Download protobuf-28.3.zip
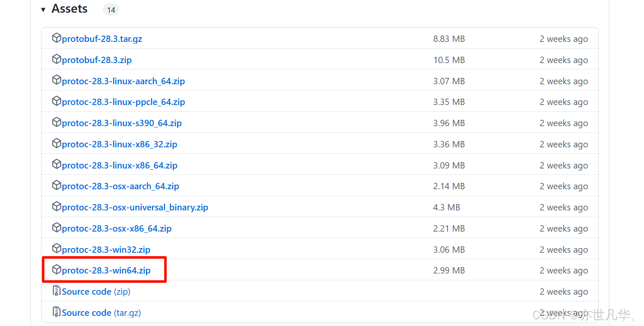The height and width of the screenshot is (326, 644). tap(97, 60)
